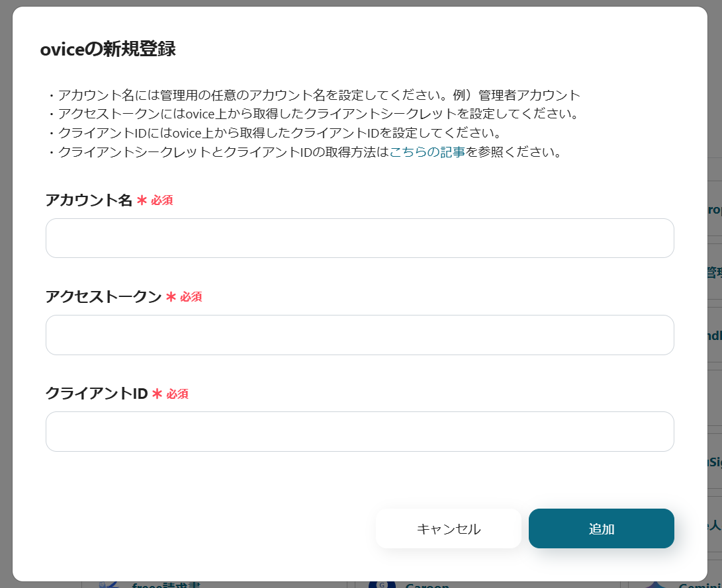Click the instruction line mentioning クライアントシークレットを設定
Image resolution: width=722 pixels, height=588 pixels.
(313, 114)
